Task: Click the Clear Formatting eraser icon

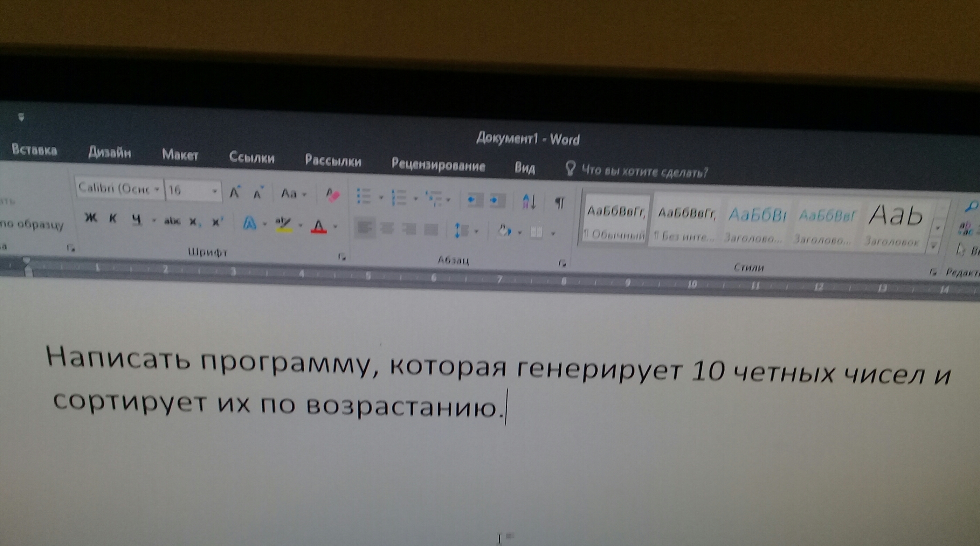Action: coord(333,196)
